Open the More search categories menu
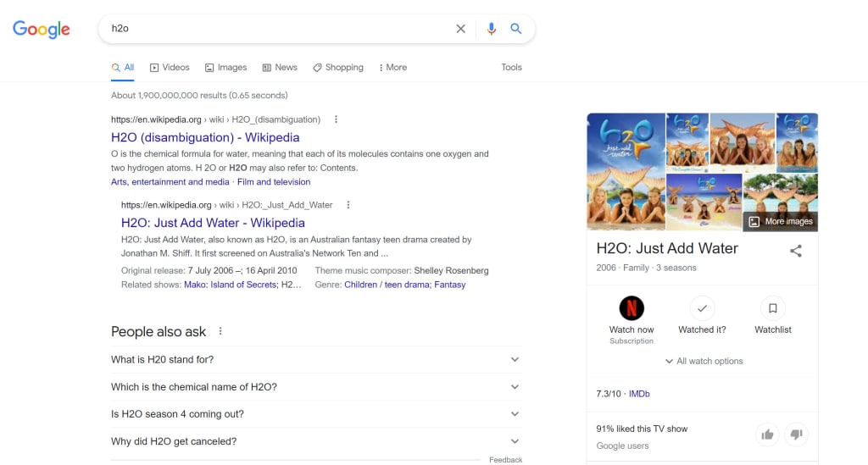 point(393,68)
